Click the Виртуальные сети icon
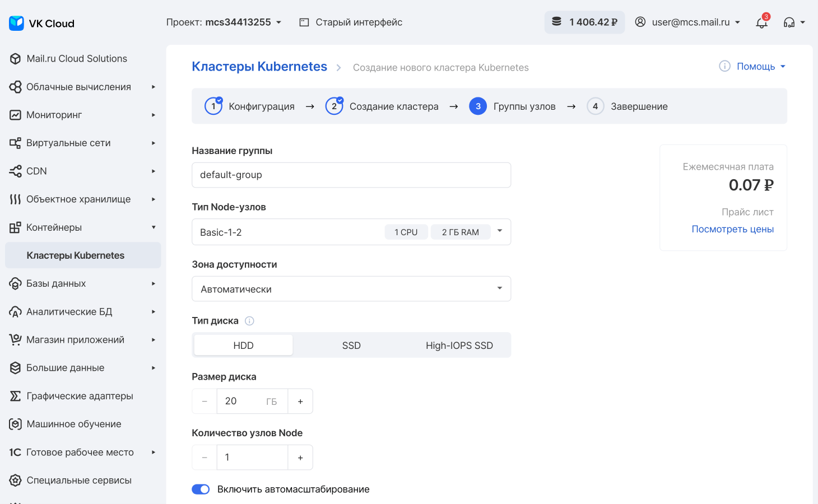 click(x=16, y=143)
